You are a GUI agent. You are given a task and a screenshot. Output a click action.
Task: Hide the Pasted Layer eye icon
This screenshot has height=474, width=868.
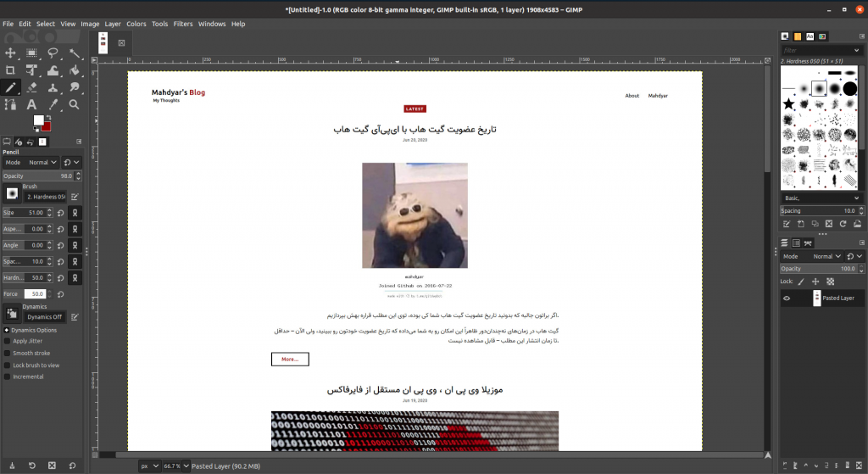point(787,298)
